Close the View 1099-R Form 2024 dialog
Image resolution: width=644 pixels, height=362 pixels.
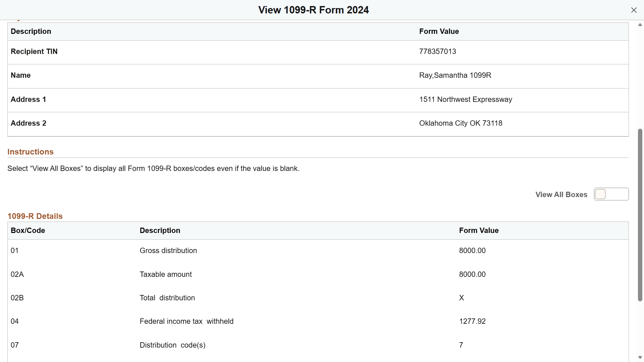[634, 10]
